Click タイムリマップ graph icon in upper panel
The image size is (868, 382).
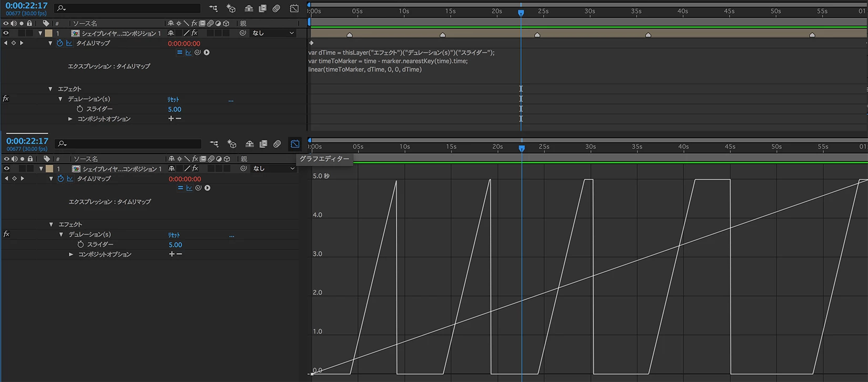tap(69, 43)
